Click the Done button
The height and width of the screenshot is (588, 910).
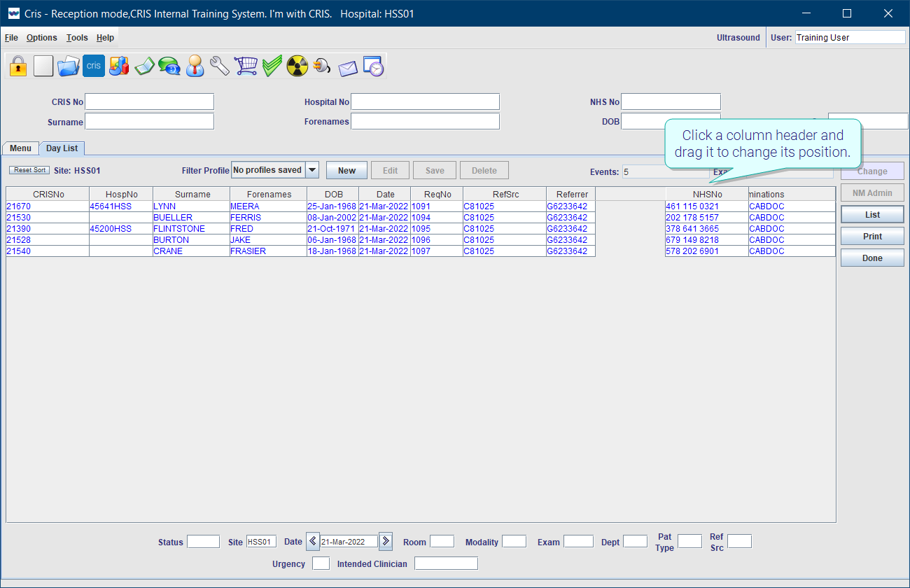pos(872,258)
